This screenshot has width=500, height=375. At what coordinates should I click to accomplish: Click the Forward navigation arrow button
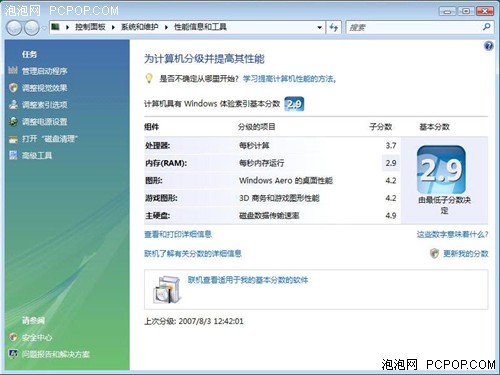tap(32, 28)
